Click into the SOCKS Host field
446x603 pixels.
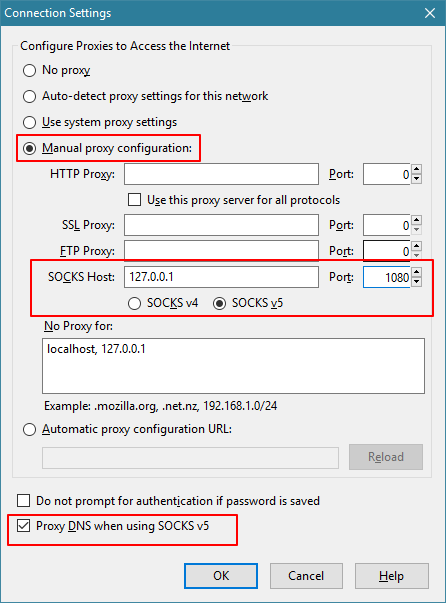click(221, 277)
